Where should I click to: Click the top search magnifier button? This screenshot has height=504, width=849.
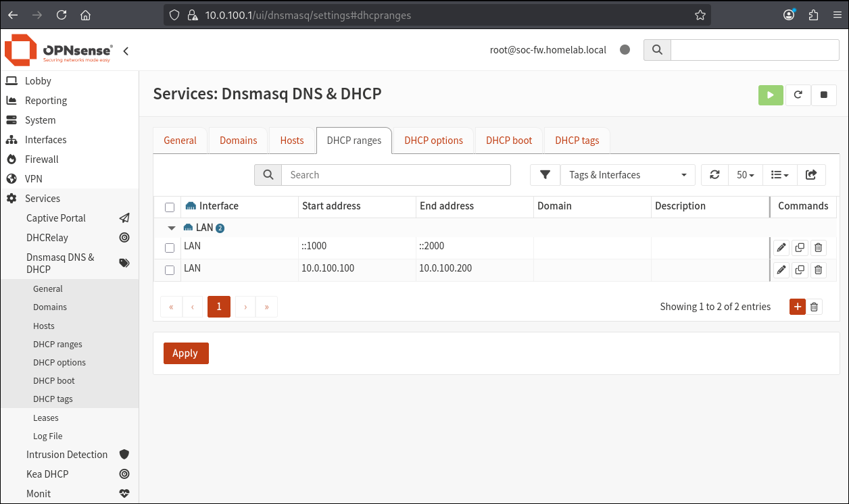coord(657,50)
